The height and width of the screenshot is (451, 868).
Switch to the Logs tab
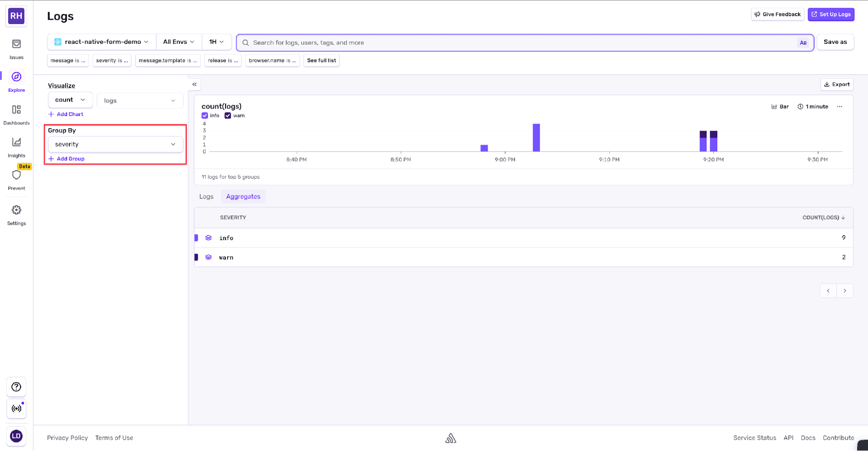(206, 196)
